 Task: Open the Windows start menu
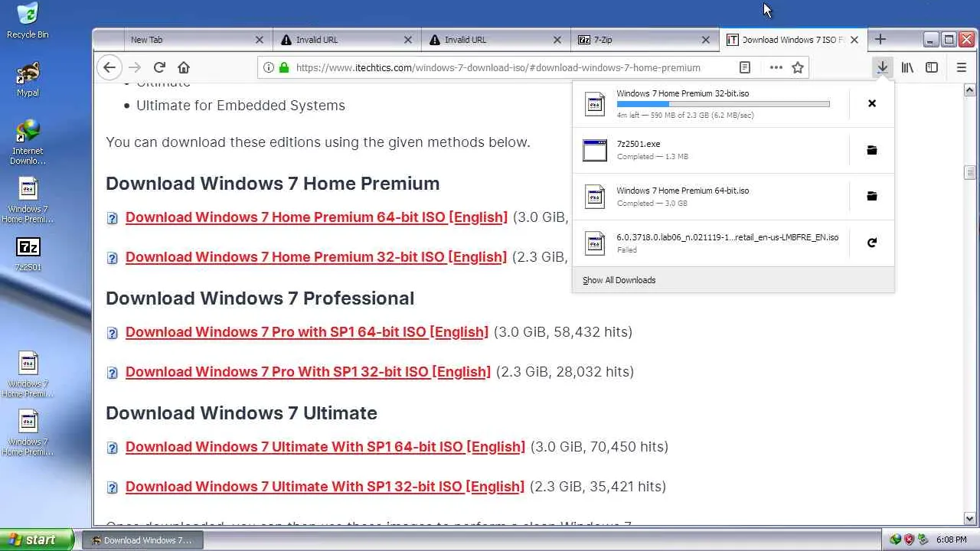click(37, 540)
